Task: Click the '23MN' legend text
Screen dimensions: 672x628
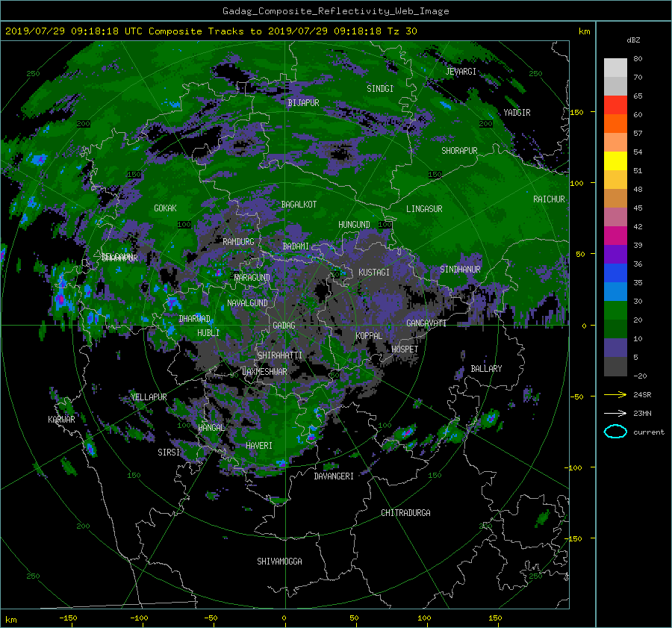Action: tap(642, 413)
